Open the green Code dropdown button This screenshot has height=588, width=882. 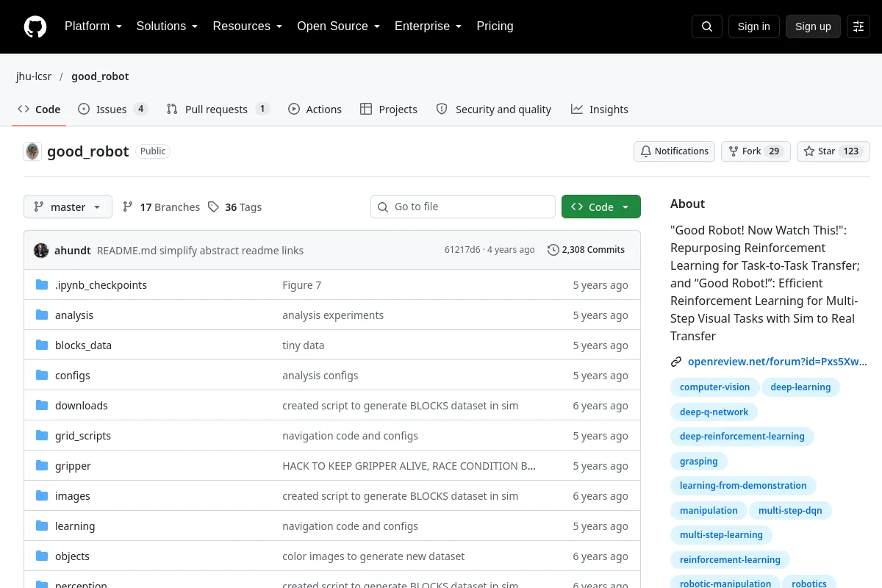pos(601,207)
